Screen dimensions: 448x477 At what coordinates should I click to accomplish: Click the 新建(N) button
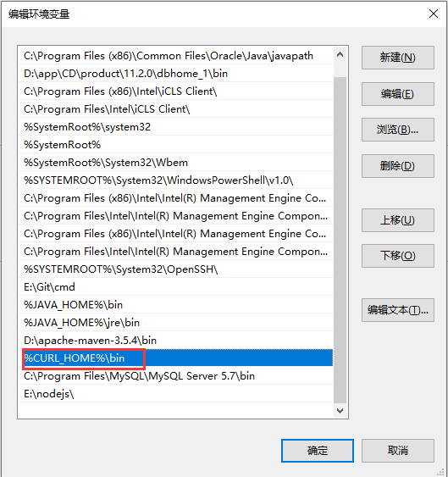click(x=397, y=58)
